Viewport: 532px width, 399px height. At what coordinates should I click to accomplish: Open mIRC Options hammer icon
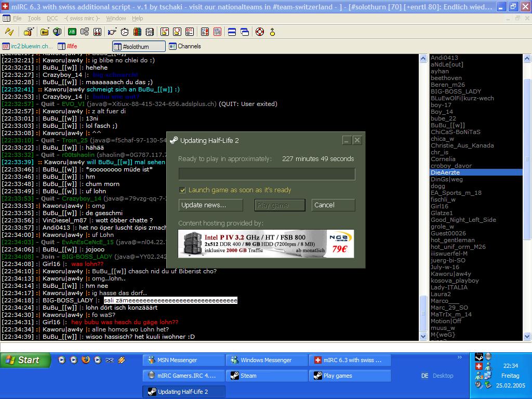coord(29,32)
